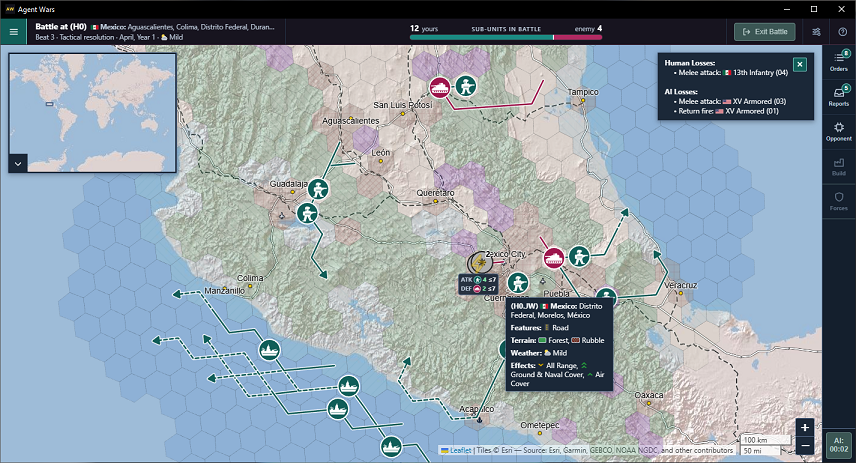The image size is (856, 463).
Task: Click the Aguascalientes city label
Action: pyautogui.click(x=350, y=121)
